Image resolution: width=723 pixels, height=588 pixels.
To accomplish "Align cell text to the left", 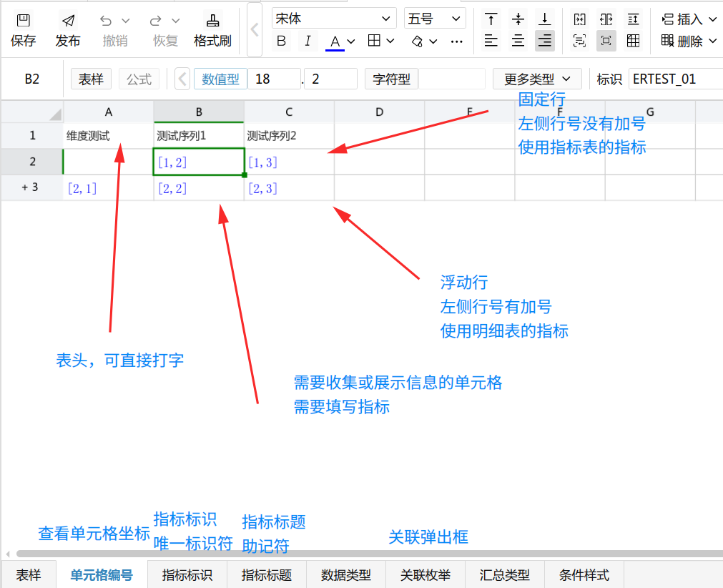I will [491, 41].
